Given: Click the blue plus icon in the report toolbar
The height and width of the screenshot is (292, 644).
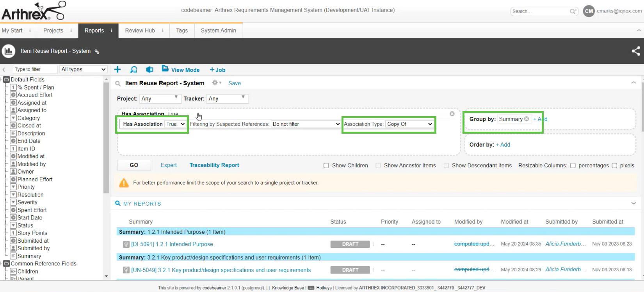Looking at the screenshot, I should (x=117, y=70).
